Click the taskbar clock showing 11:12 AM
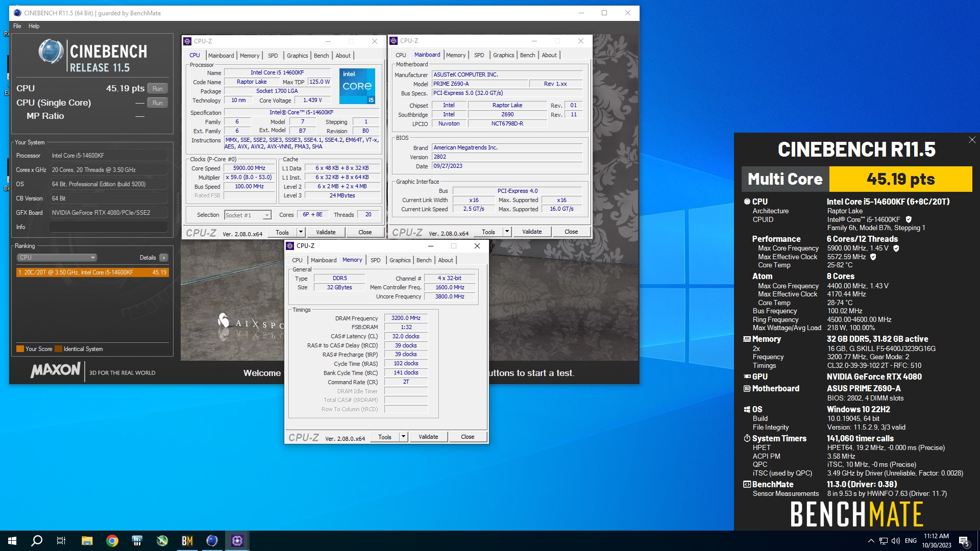980x551 pixels. (936, 541)
